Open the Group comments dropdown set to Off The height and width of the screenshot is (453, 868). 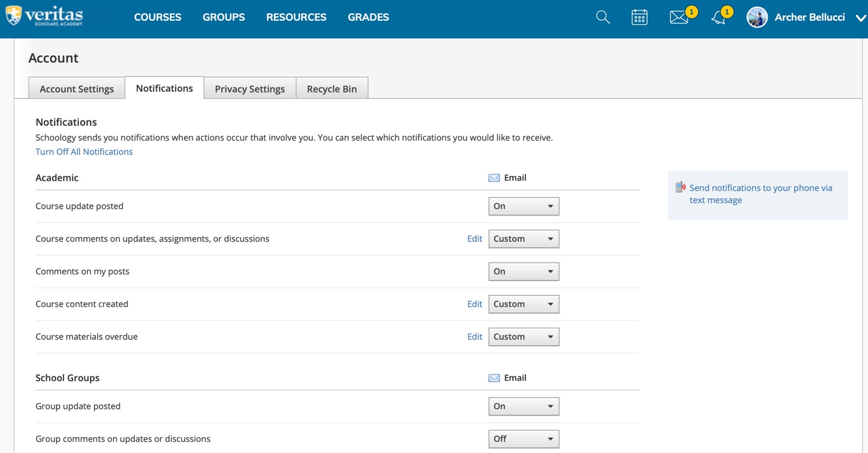tap(524, 438)
